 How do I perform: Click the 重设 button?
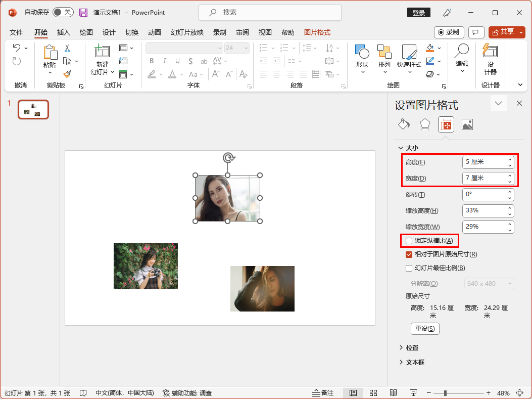click(425, 329)
